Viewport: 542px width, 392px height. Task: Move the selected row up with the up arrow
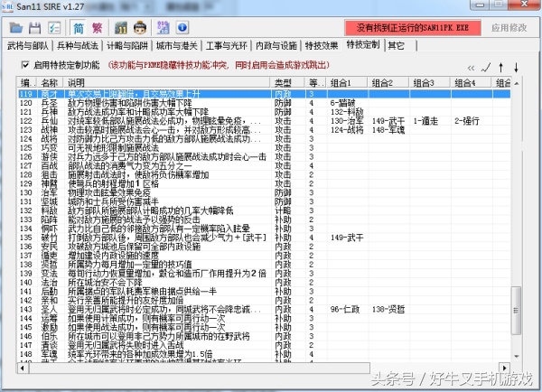(x=500, y=67)
